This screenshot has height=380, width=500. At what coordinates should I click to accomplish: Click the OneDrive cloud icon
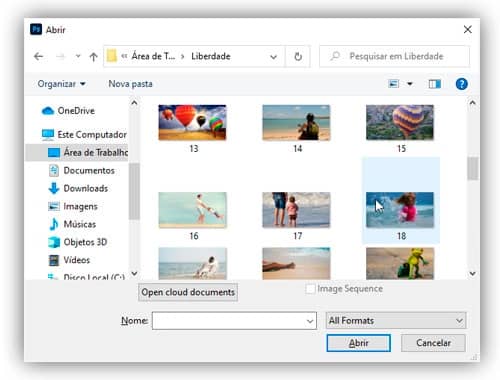[x=48, y=111]
